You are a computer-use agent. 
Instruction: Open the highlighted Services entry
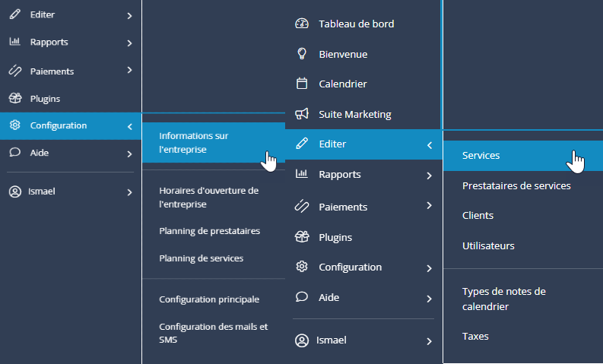tap(523, 156)
